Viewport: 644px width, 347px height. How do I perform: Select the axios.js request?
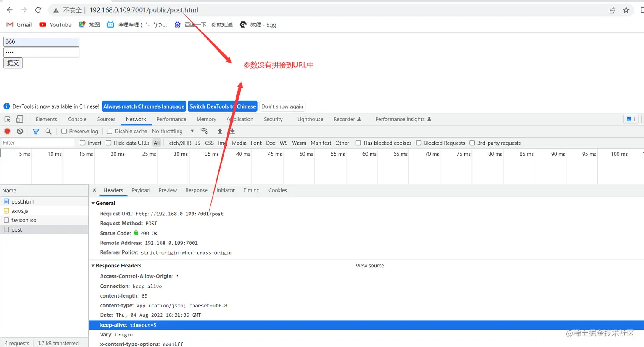point(44,211)
